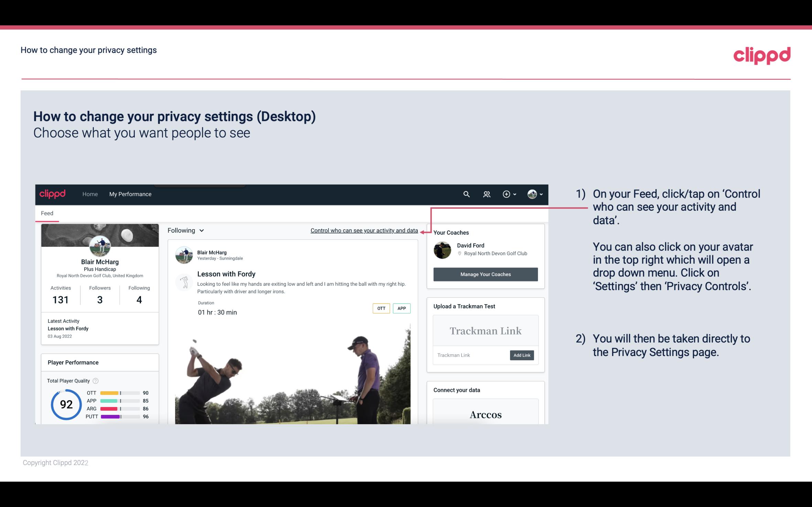Click the Trackman Link input field
Image resolution: width=812 pixels, height=507 pixels.
tap(470, 355)
